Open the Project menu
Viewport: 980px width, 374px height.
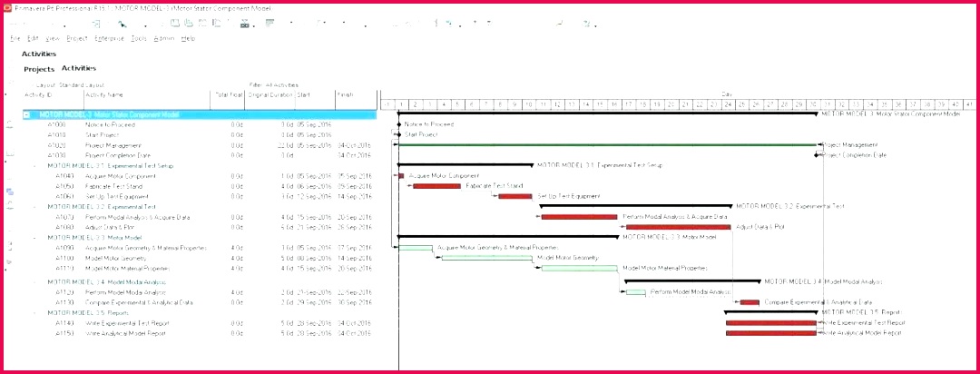(77, 38)
